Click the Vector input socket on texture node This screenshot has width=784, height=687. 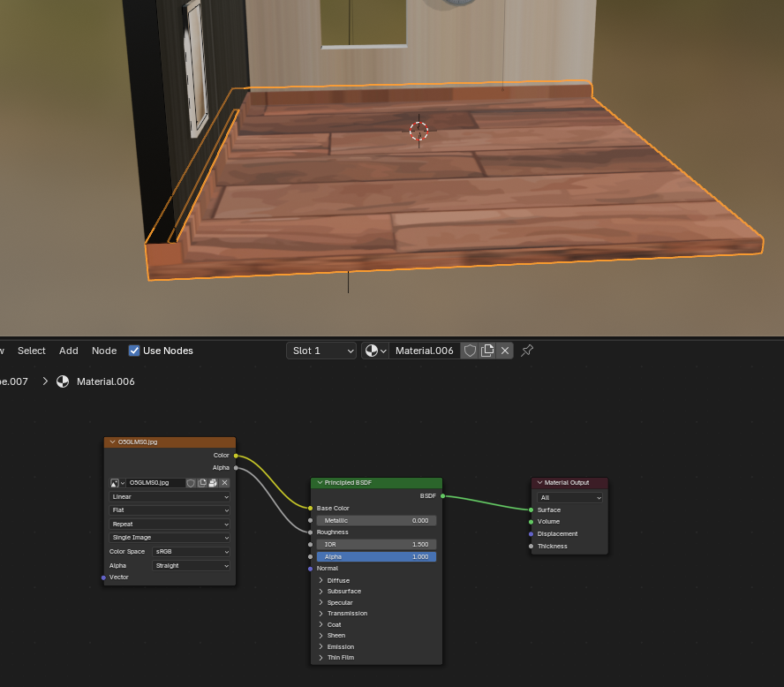pyautogui.click(x=103, y=578)
